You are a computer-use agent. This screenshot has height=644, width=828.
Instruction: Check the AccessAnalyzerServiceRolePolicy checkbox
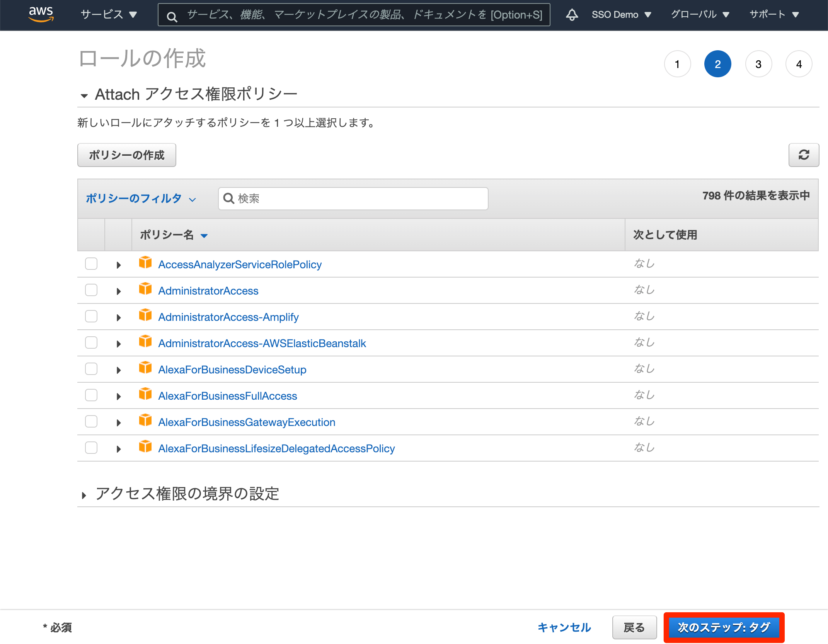91,264
